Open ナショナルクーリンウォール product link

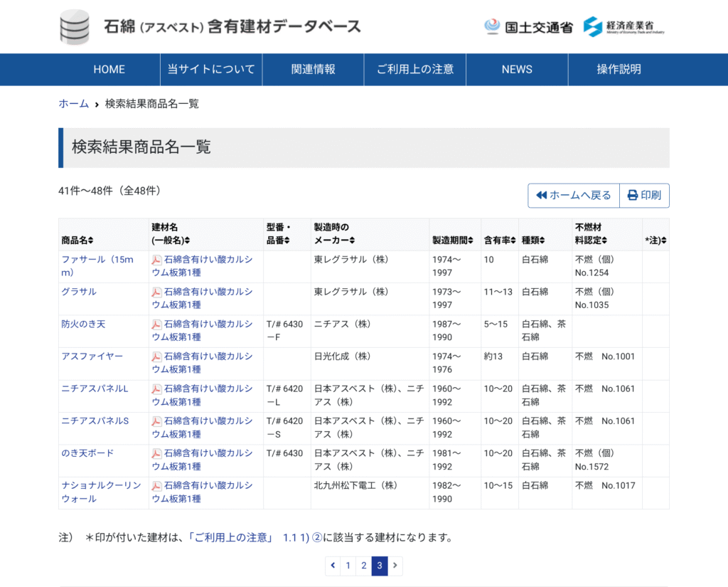click(101, 492)
